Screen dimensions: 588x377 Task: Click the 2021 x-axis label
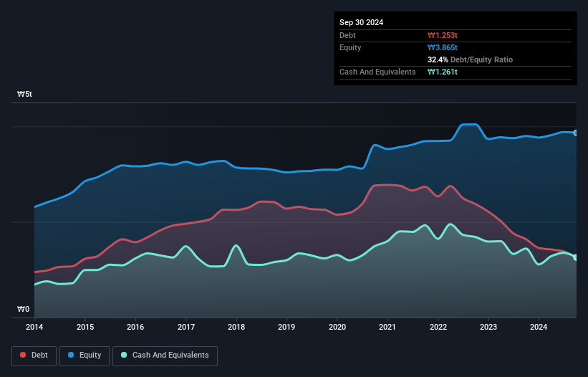pyautogui.click(x=387, y=327)
